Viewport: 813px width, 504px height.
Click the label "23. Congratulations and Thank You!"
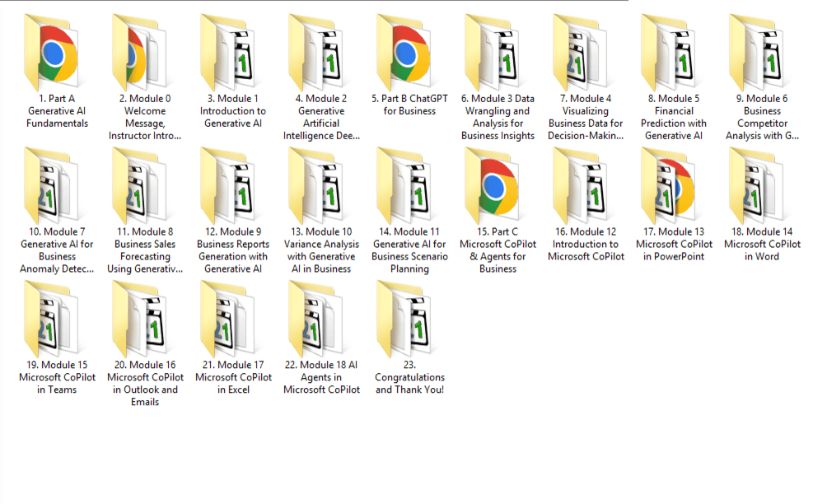(409, 377)
